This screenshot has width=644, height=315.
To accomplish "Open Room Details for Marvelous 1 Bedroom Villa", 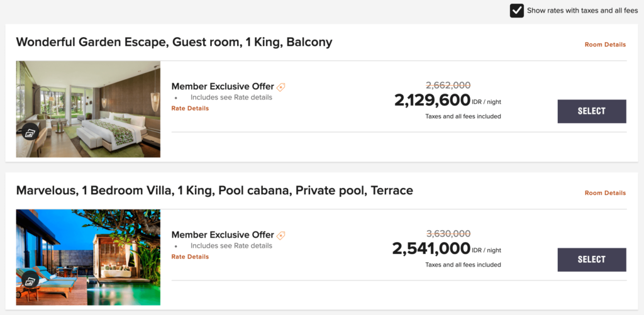I will [x=605, y=192].
